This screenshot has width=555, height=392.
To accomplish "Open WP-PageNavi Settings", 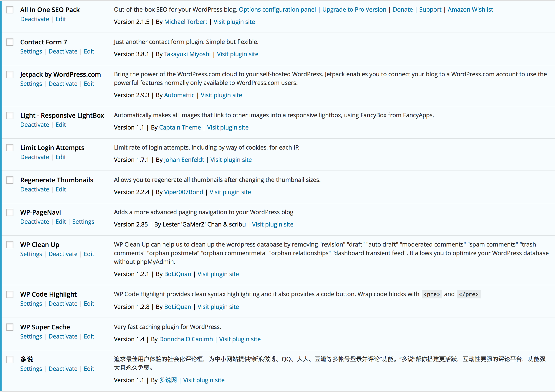I will (x=83, y=222).
